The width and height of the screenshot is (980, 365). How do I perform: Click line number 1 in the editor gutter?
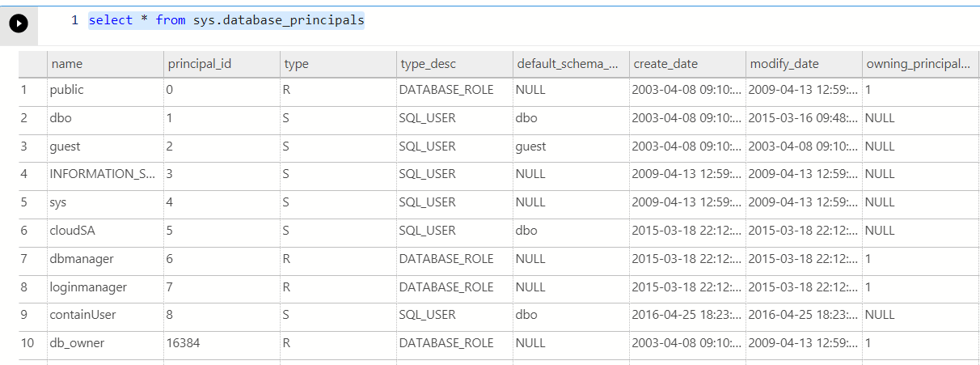click(74, 20)
